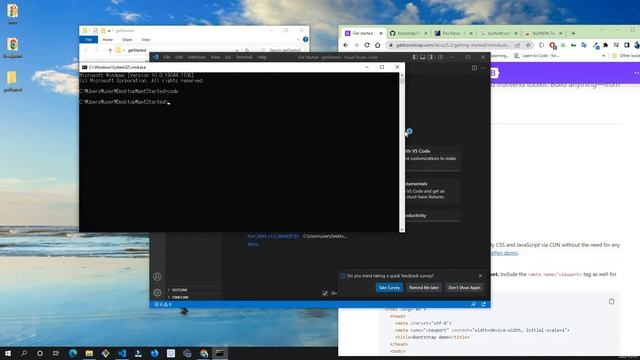The height and width of the screenshot is (360, 640).
Task: Open the Help menu in VS Code
Action: click(262, 57)
